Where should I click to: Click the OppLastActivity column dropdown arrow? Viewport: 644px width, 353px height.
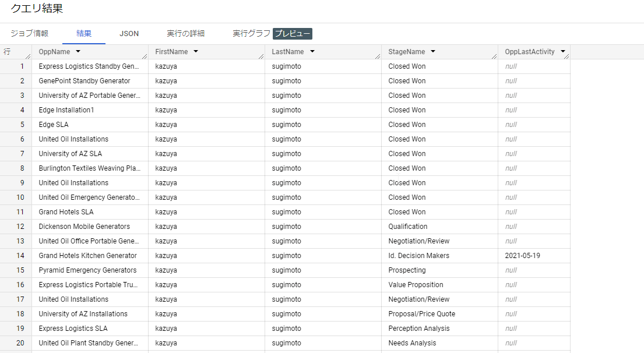pos(563,52)
